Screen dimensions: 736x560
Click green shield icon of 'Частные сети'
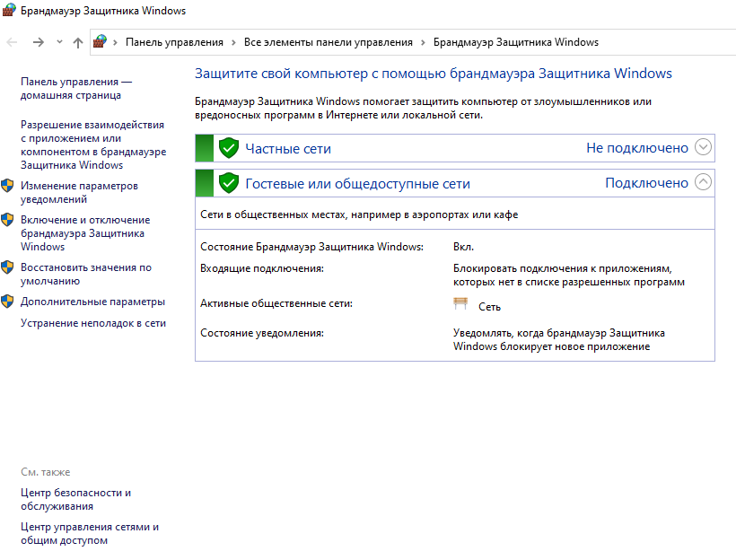pos(229,148)
